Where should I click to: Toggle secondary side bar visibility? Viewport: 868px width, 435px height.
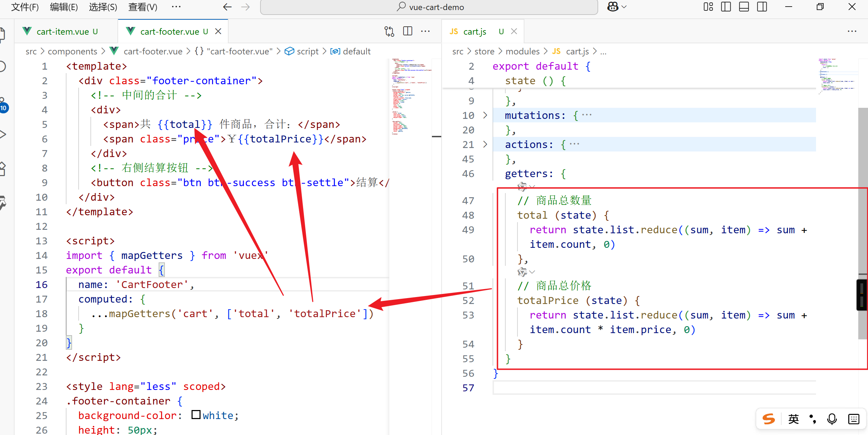pyautogui.click(x=762, y=7)
